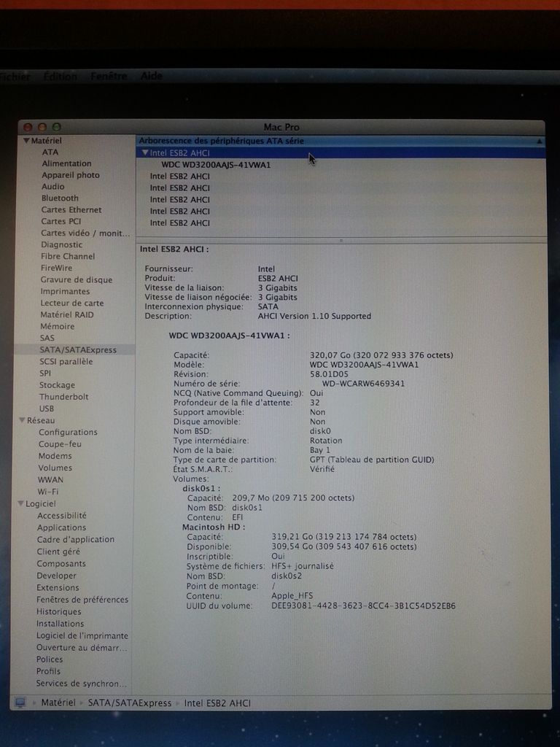Select Alimentation in the sidebar

66,163
